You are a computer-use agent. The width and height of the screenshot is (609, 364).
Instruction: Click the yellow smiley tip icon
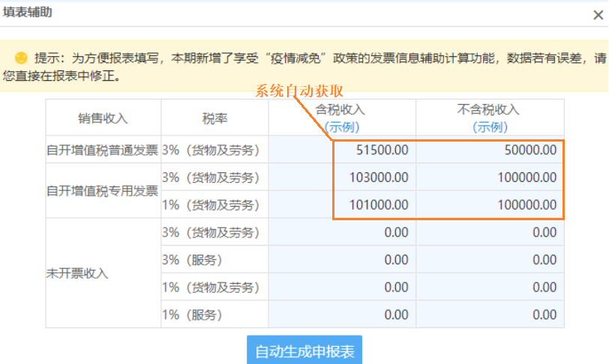(21, 58)
